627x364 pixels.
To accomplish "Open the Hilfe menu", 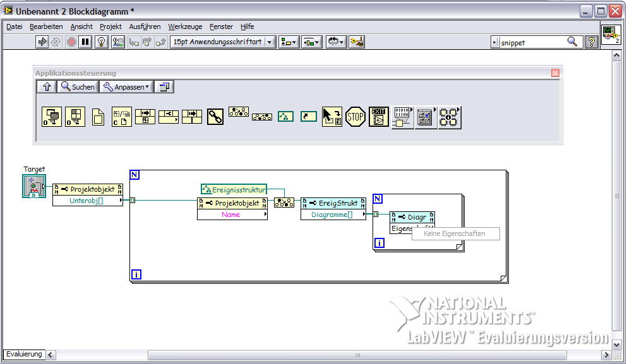I will 247,26.
